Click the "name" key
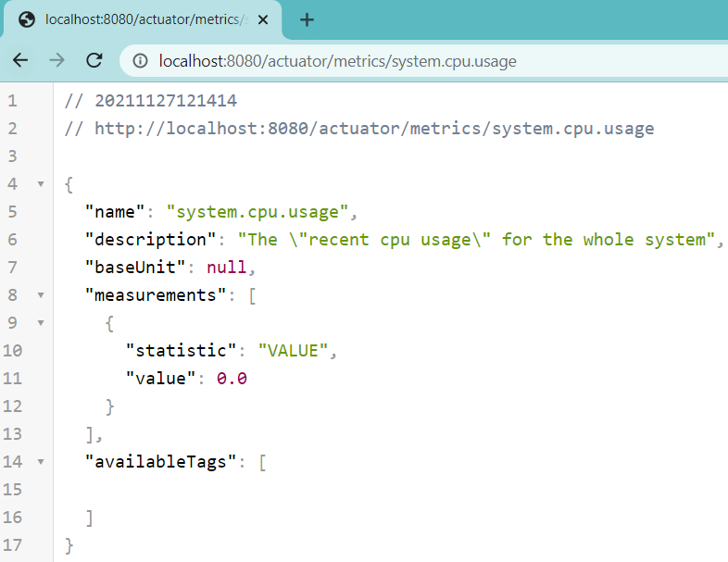728x562 pixels. pos(115,212)
